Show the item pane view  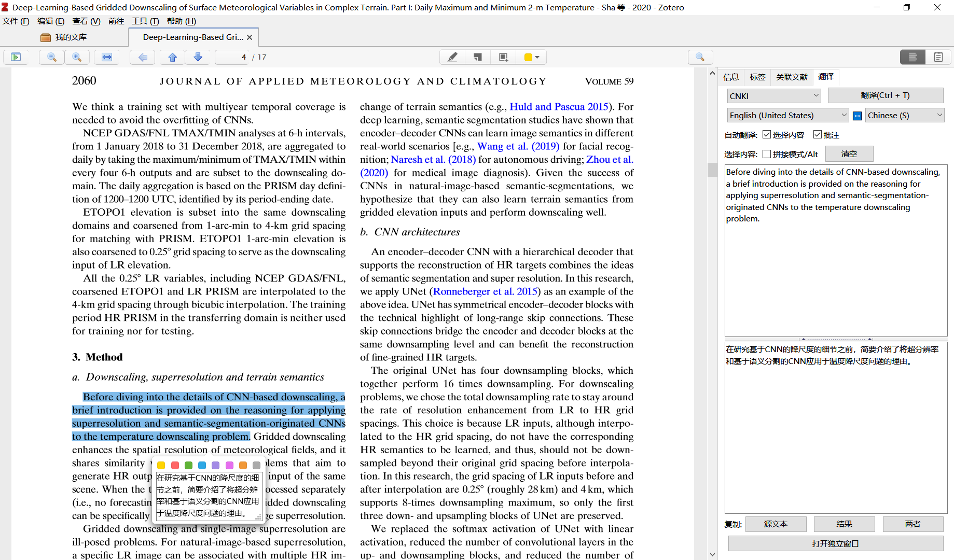click(x=913, y=57)
